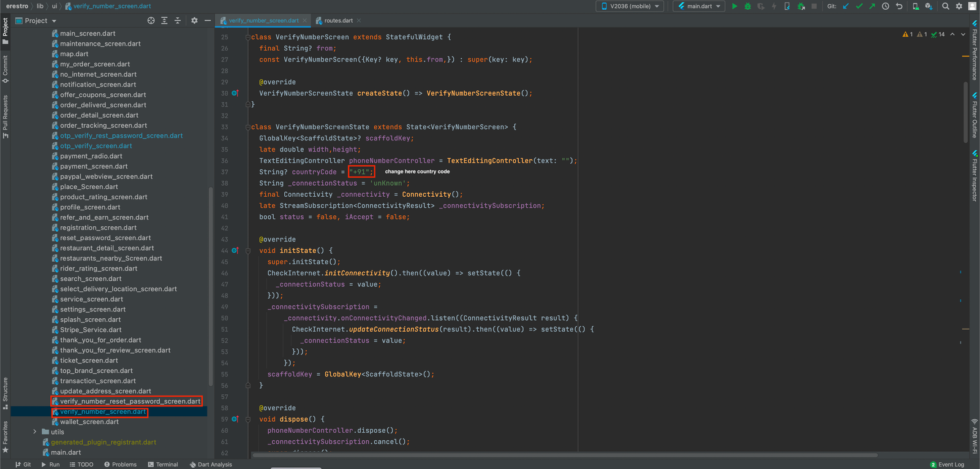Viewport: 980px width, 469px height.
Task: Open the Terminal tool window tab
Action: [x=163, y=465]
